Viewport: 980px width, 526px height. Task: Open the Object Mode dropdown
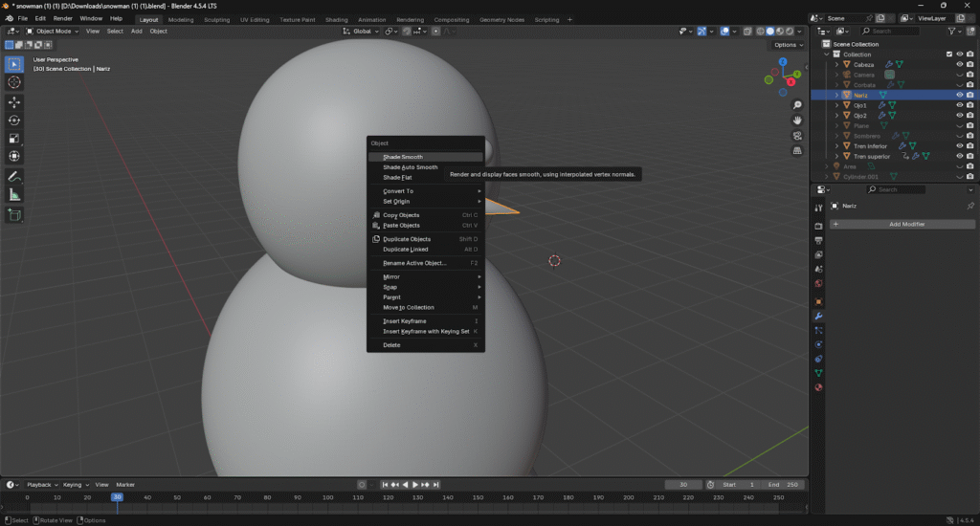(53, 31)
